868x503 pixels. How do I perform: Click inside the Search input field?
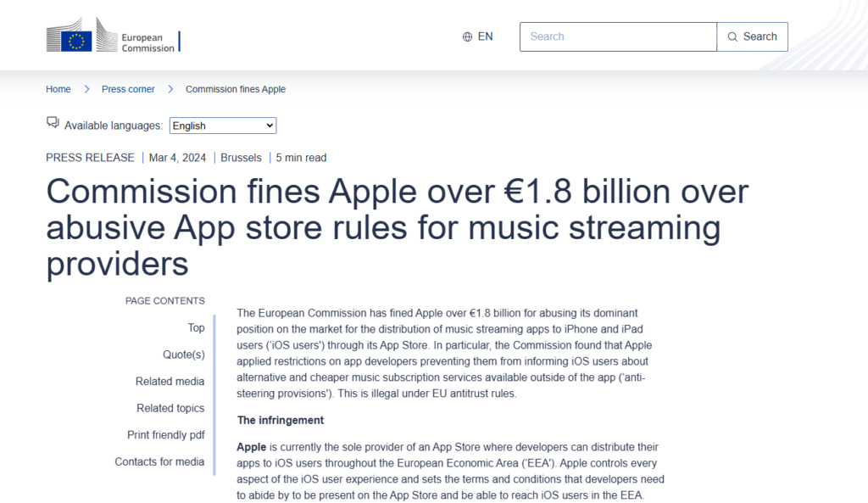click(618, 36)
